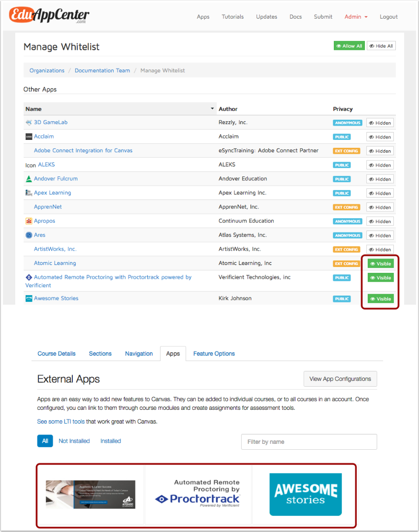
Task: Open the Admin dropdown menu
Action: pos(355,16)
